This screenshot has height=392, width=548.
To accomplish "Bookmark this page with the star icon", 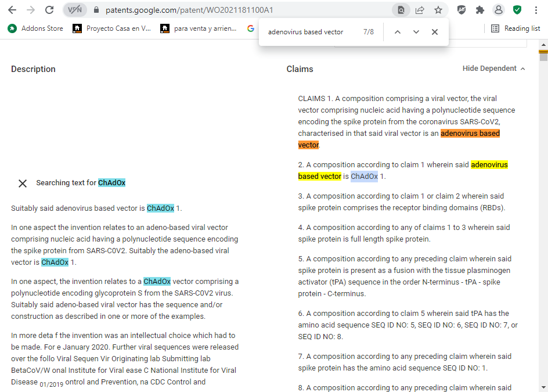I will click(438, 10).
